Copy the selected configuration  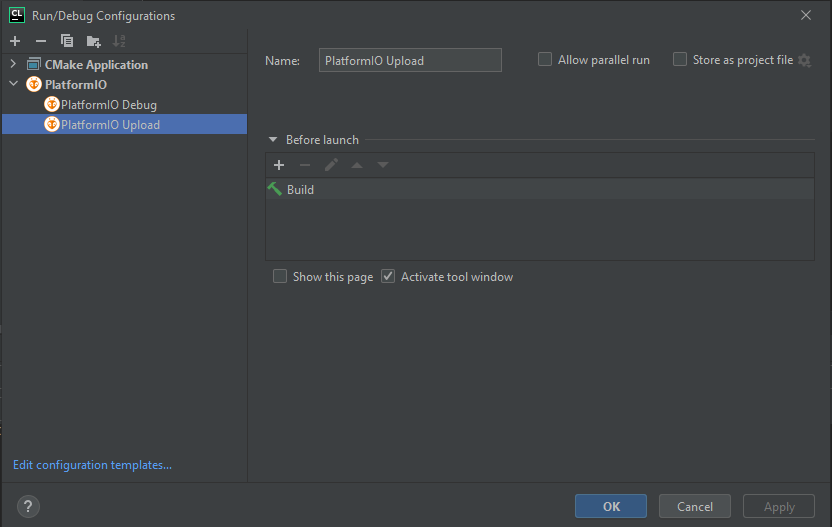point(67,41)
